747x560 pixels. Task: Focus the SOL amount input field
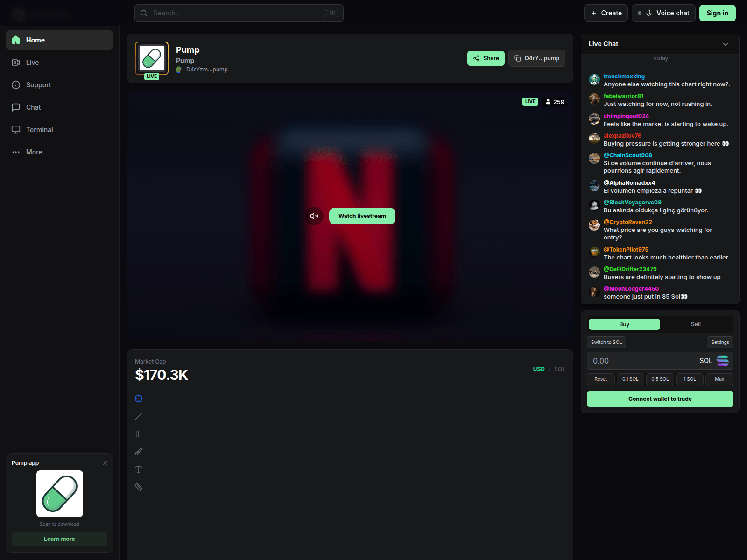[x=660, y=361]
